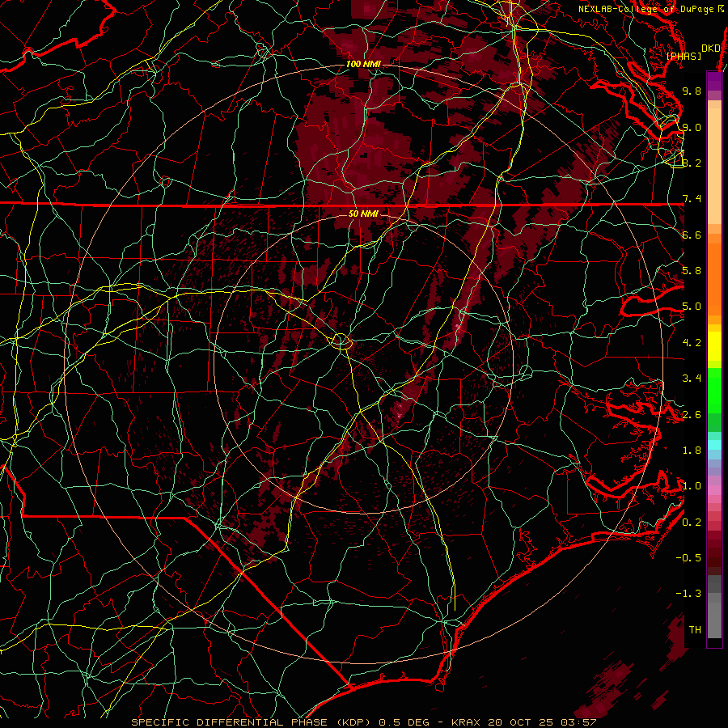This screenshot has width=728, height=728.
Task: Click the radar site circle at map center
Action: point(341,341)
